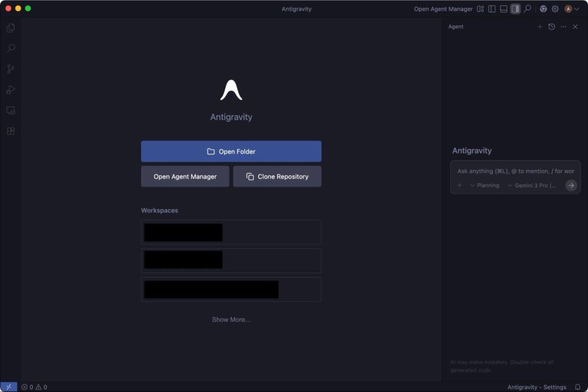Image resolution: width=588 pixels, height=392 pixels.
Task: Open the search icon in the title bar
Action: click(x=526, y=9)
